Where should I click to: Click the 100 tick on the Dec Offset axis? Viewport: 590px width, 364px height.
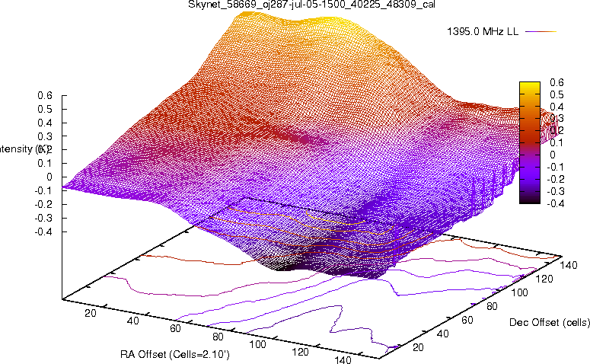[x=519, y=292]
